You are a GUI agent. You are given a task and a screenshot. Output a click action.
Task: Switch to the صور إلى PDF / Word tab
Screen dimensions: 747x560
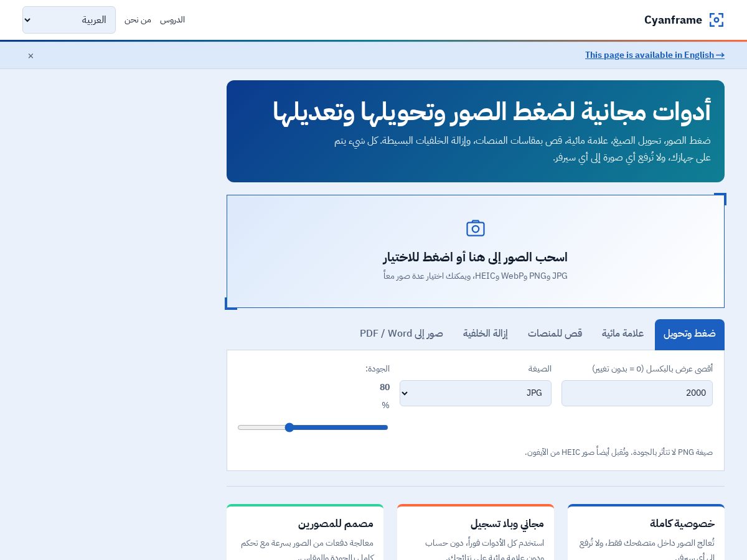click(402, 334)
